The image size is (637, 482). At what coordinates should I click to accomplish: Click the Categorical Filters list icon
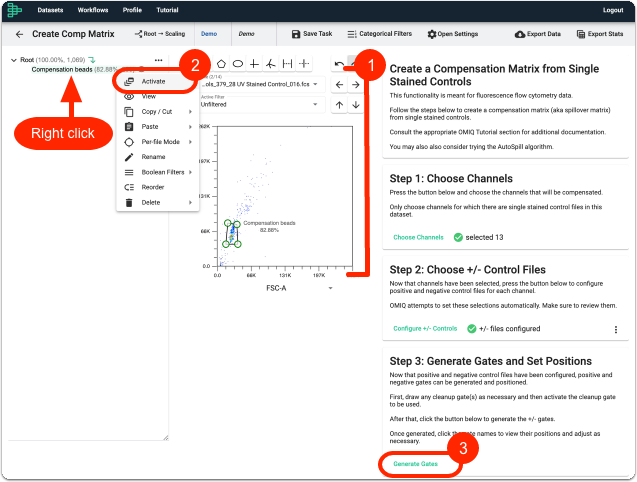(x=352, y=34)
